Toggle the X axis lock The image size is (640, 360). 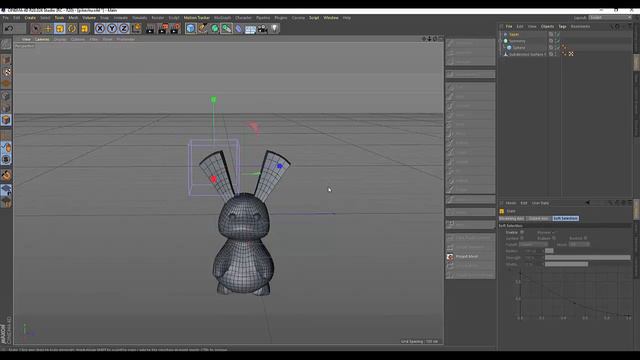pyautogui.click(x=100, y=29)
